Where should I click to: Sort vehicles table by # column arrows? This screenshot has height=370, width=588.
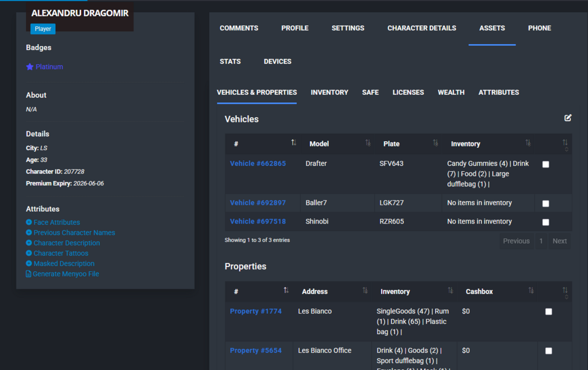[293, 142]
